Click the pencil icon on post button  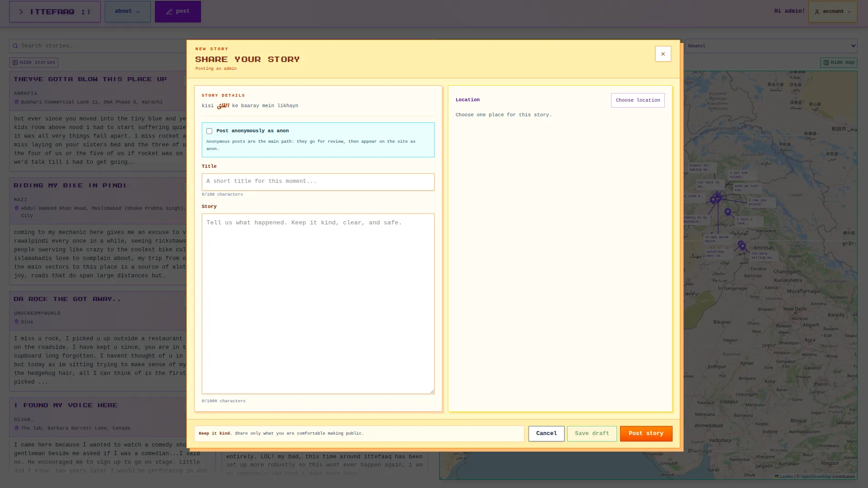point(169,12)
